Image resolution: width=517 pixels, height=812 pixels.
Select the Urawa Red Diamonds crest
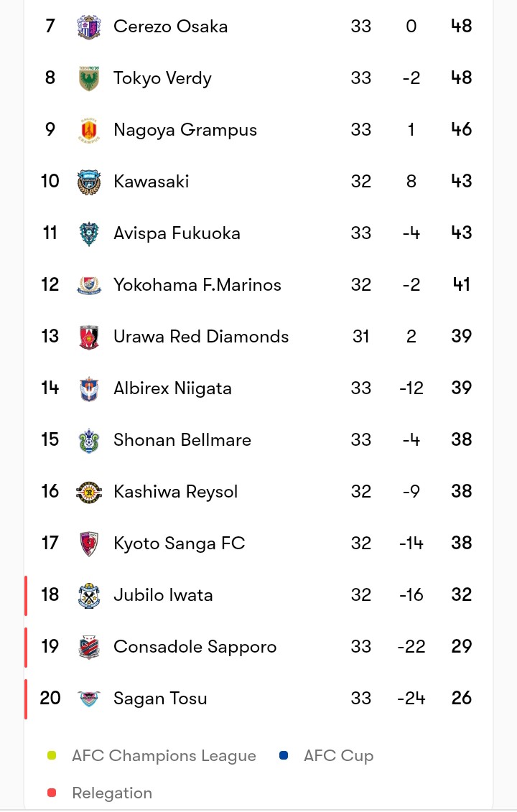(89, 337)
